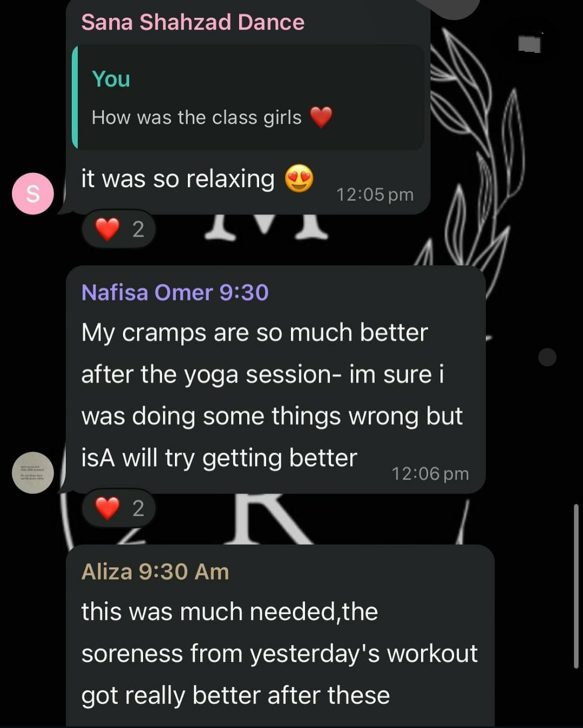
Task: Tap sender name Aliza 9:30 Am
Action: [x=155, y=571]
